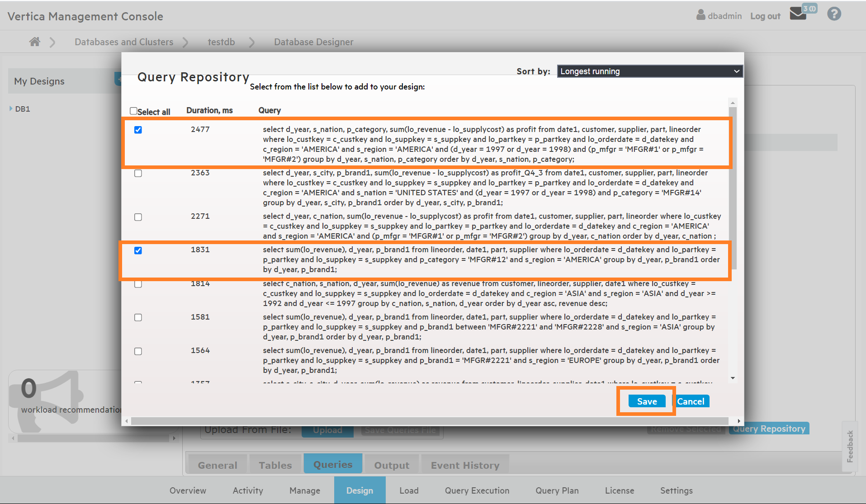Check the Select all checkbox
Screen dimensions: 866x504
point(133,111)
